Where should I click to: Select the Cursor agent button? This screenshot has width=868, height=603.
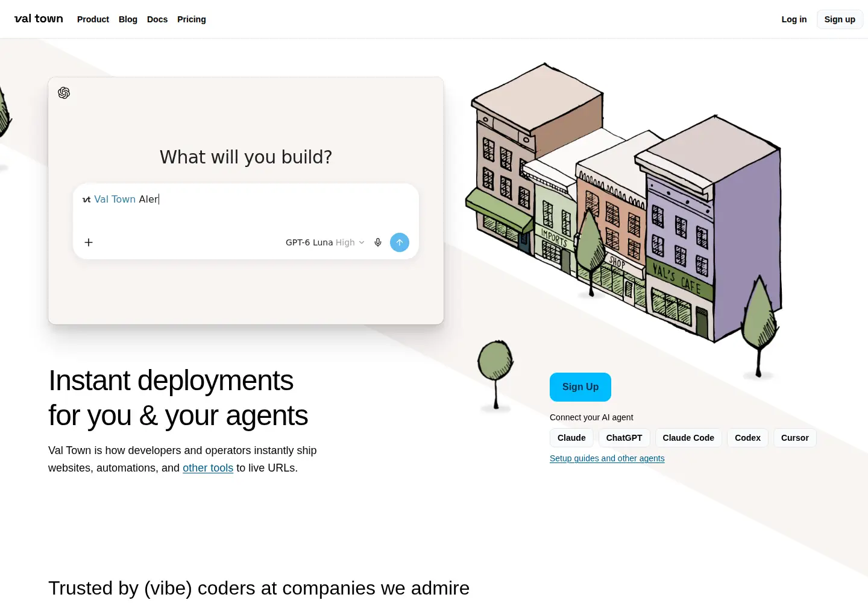click(x=795, y=438)
